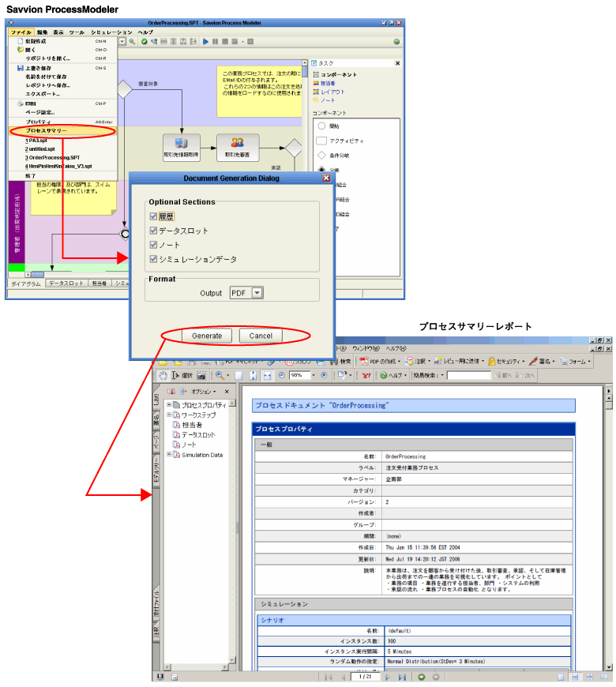Go to next page arrow in PDF viewer
This screenshot has width=616, height=687.
tap(388, 677)
